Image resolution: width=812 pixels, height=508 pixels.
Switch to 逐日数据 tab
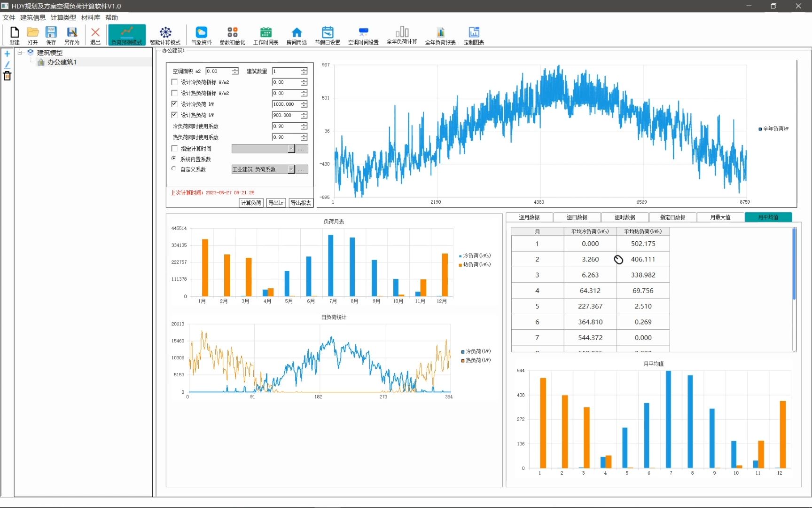[577, 217]
